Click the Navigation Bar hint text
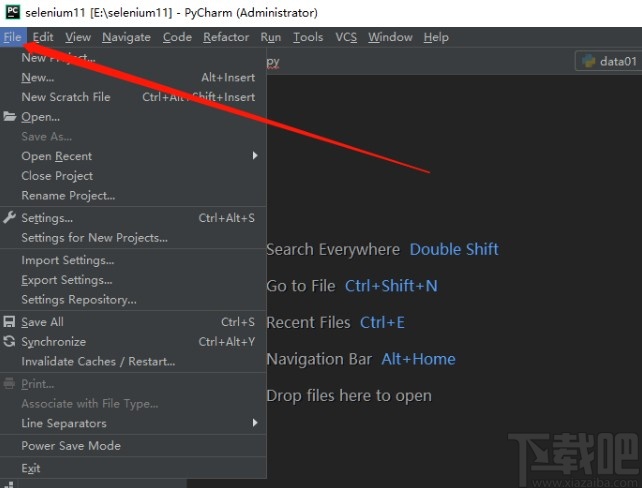 (319, 359)
